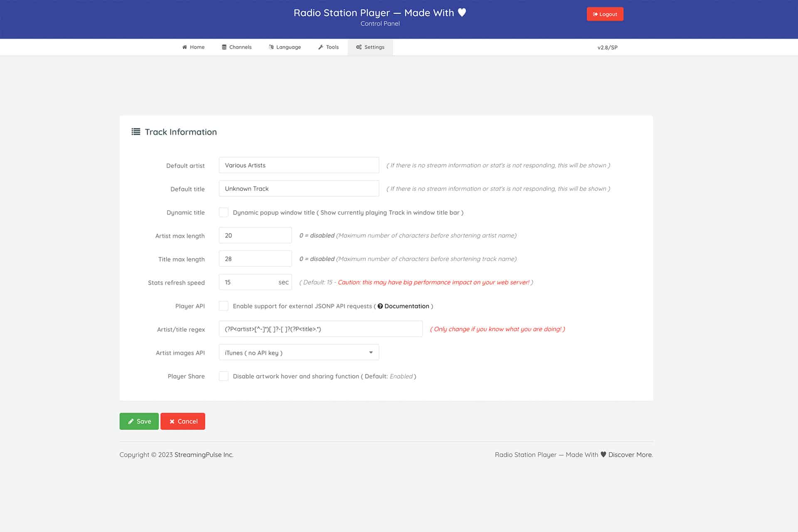This screenshot has width=798, height=532.
Task: Click the Track Information list icon
Action: 136,132
